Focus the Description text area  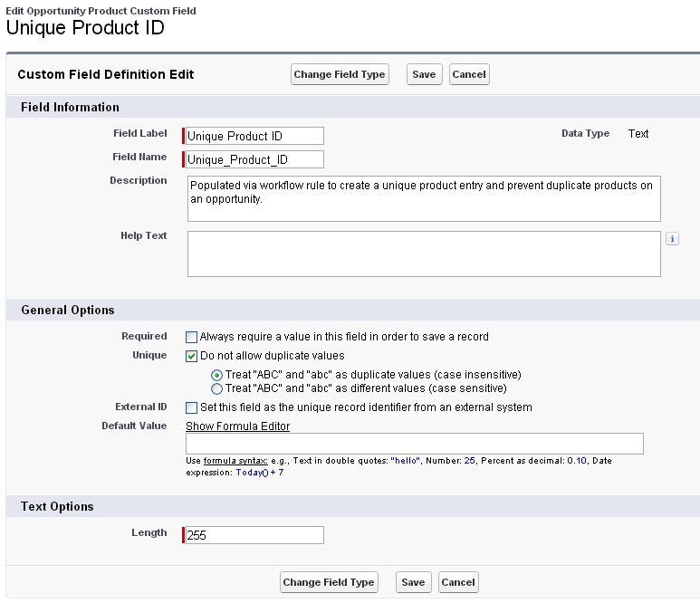tap(424, 198)
